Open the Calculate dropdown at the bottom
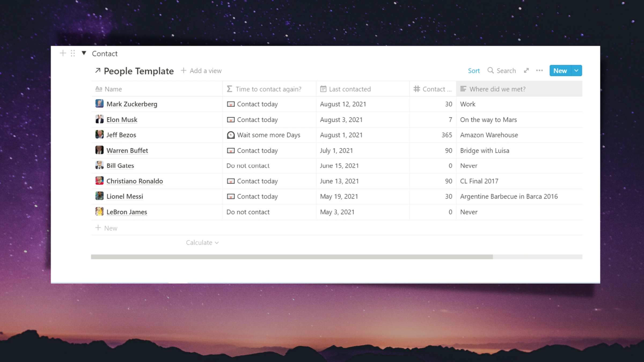 pos(202,242)
